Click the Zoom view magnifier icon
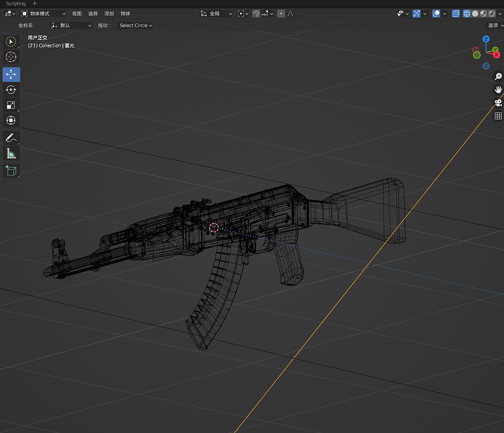Viewport: 504px width, 433px height. 498,76
